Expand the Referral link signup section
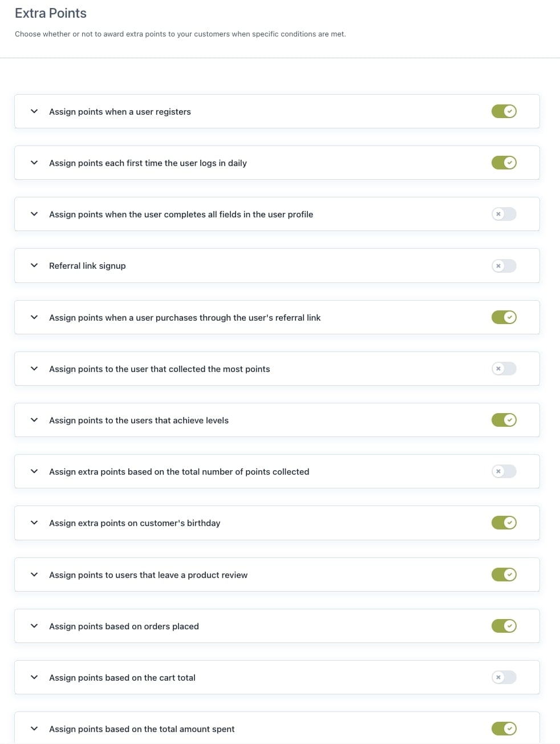The width and height of the screenshot is (560, 744). click(x=34, y=265)
